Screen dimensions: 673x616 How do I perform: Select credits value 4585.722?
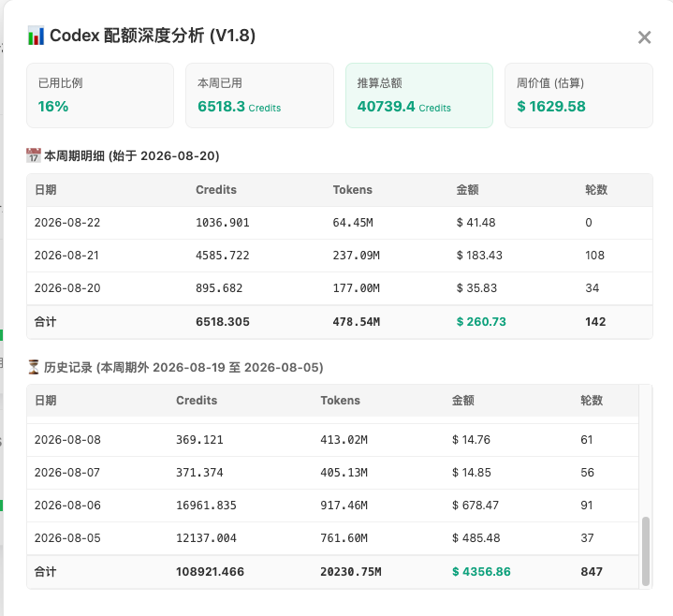[223, 255]
